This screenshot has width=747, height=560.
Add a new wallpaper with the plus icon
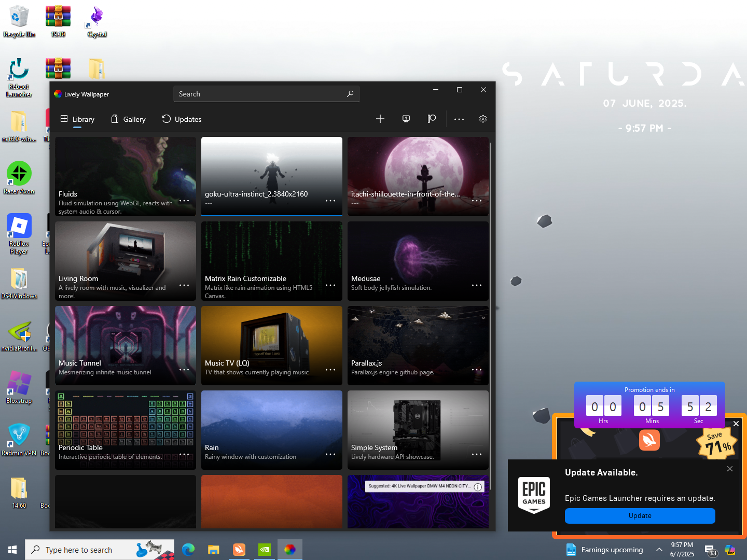(x=380, y=119)
